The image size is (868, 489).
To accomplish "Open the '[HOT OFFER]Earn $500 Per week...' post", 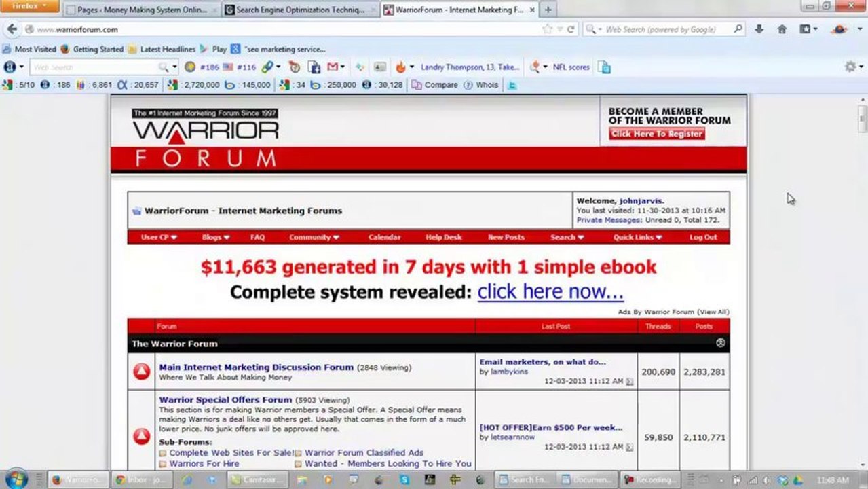I will tap(550, 427).
